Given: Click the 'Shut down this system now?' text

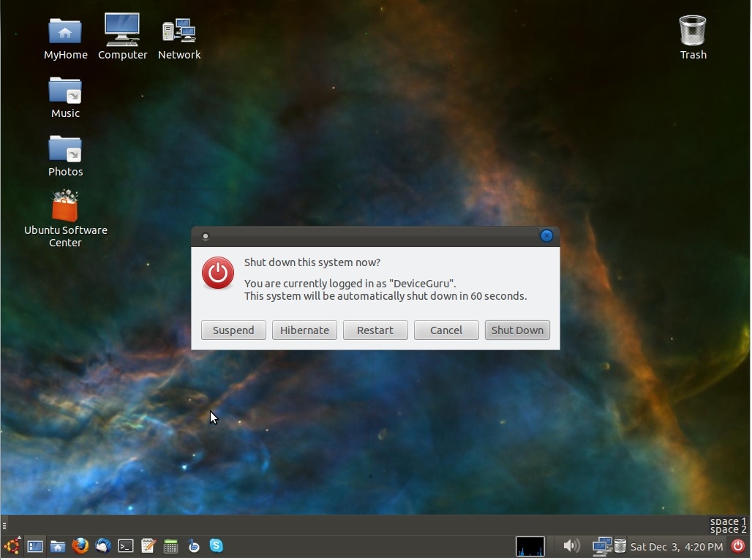Looking at the screenshot, I should 312,262.
